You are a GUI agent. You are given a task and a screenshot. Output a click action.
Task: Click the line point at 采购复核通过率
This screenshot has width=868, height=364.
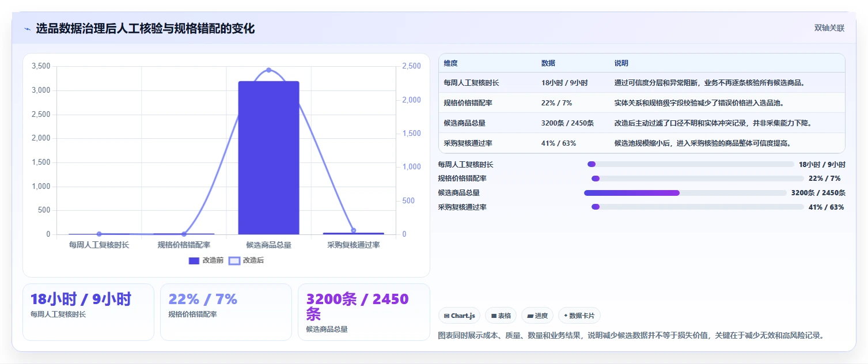[354, 230]
